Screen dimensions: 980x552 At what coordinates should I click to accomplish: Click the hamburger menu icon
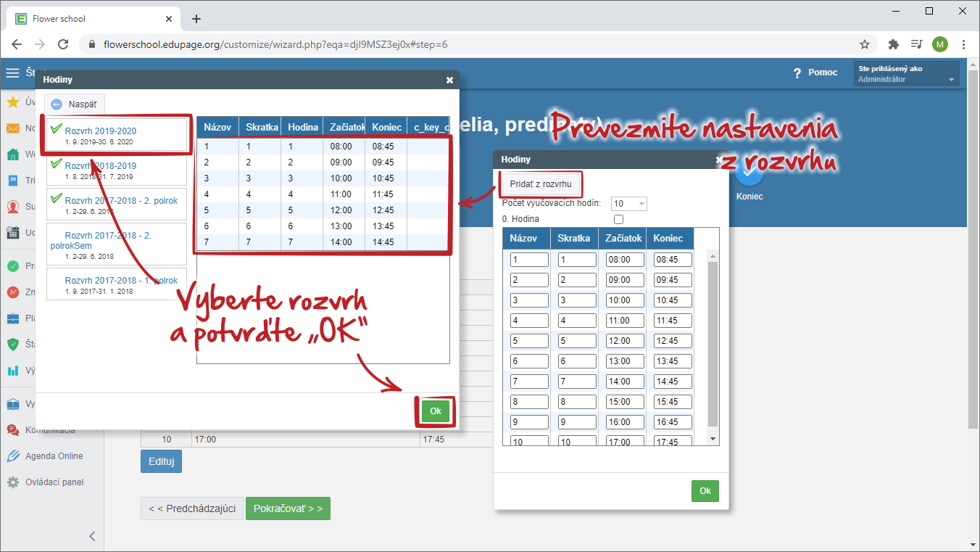click(x=12, y=73)
